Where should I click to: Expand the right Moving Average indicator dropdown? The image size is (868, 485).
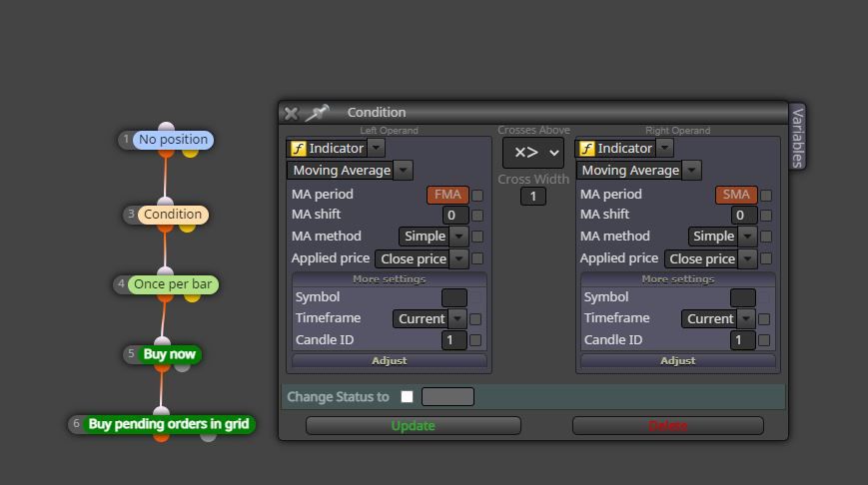point(692,171)
